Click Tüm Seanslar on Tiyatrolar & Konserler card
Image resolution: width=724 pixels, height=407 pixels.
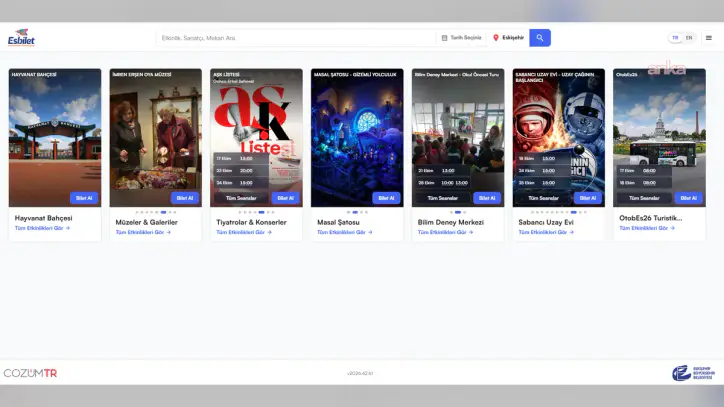241,198
